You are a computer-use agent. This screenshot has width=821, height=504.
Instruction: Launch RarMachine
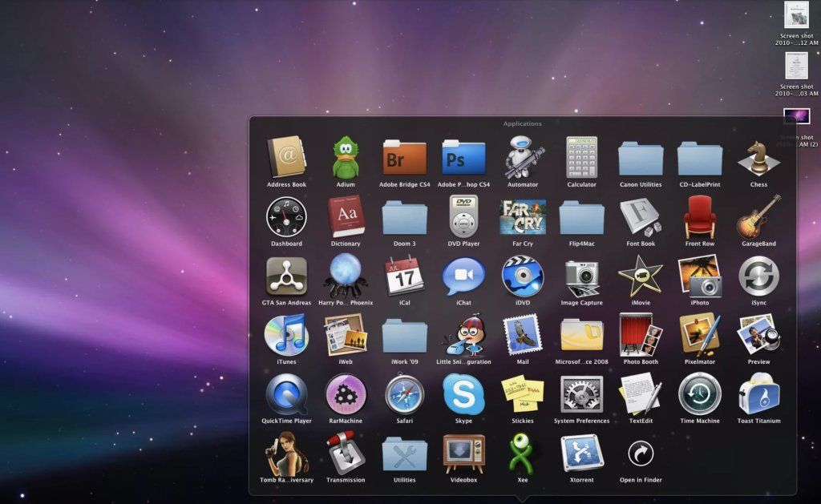(346, 394)
